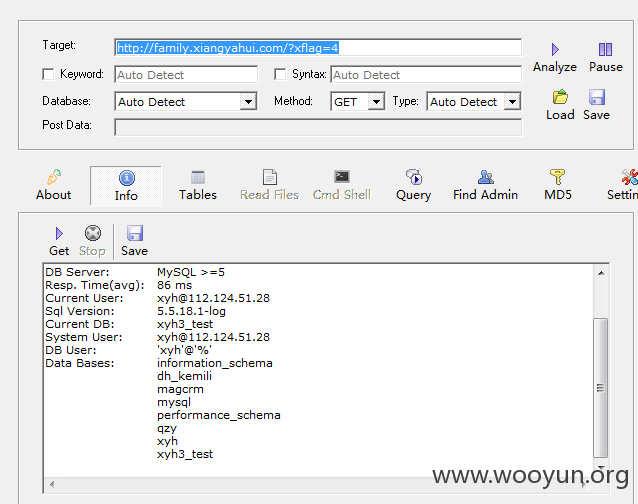Screen dimensions: 638x504
Task: Click the DB User value 'xyh'@'%'
Action: pos(184,350)
